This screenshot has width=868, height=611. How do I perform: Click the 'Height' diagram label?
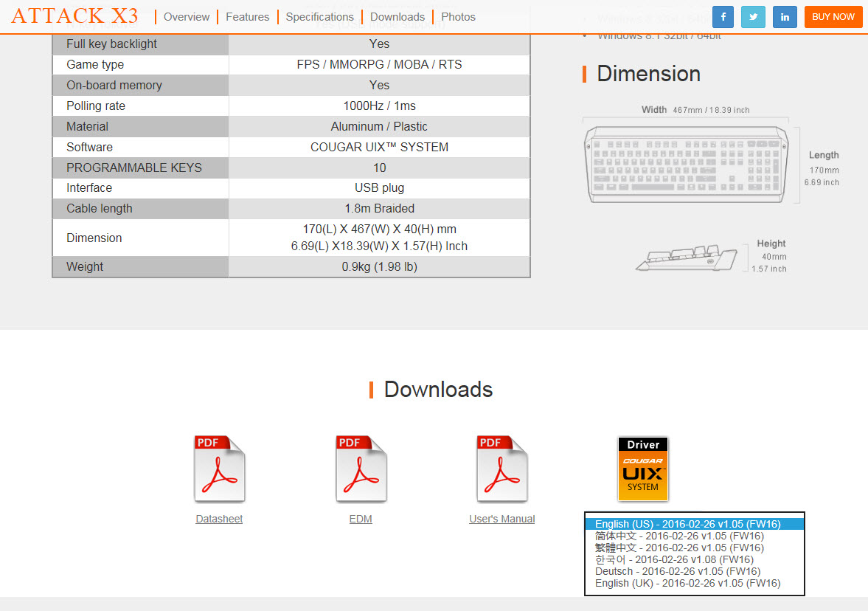(x=771, y=244)
